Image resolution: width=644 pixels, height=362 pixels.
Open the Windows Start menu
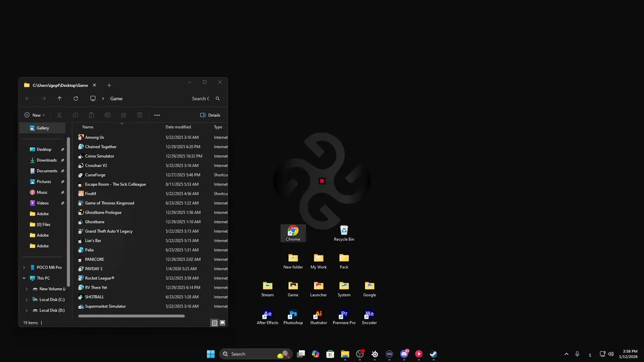click(x=211, y=354)
